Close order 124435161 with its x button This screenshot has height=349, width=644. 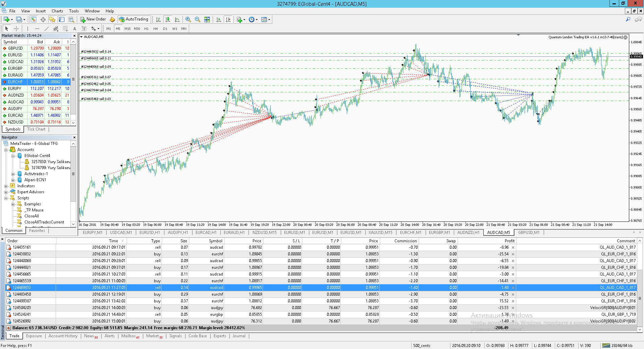(513, 247)
